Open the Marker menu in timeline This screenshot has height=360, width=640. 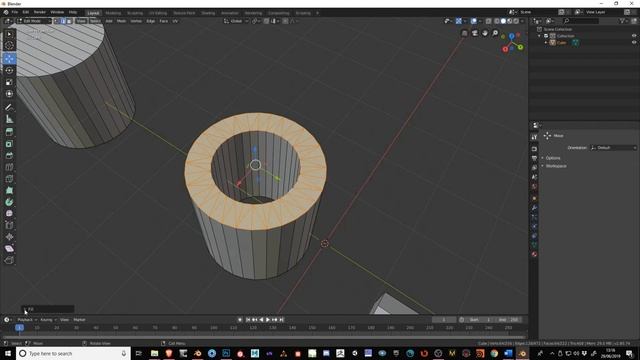pyautogui.click(x=79, y=320)
